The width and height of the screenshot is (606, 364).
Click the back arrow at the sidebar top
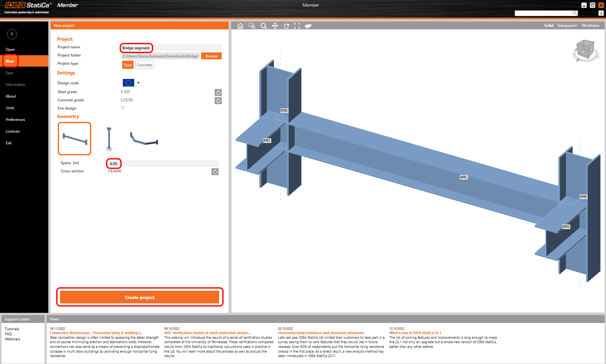click(12, 34)
